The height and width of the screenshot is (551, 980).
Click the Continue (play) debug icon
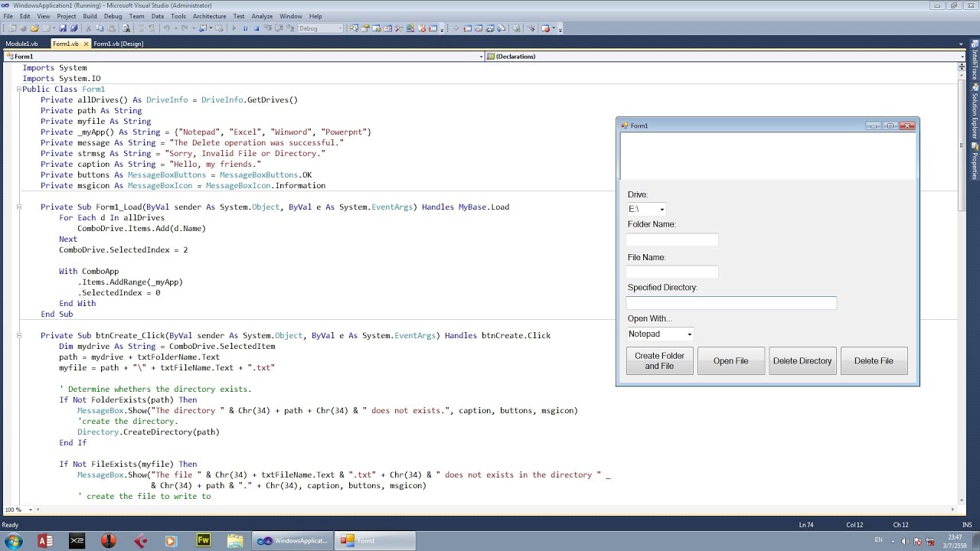coord(234,28)
